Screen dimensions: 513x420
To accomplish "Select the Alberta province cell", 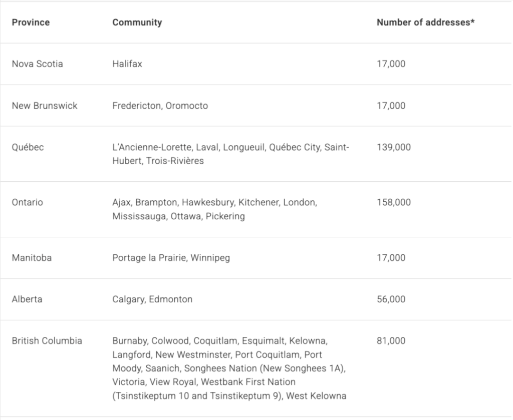I will [x=27, y=299].
